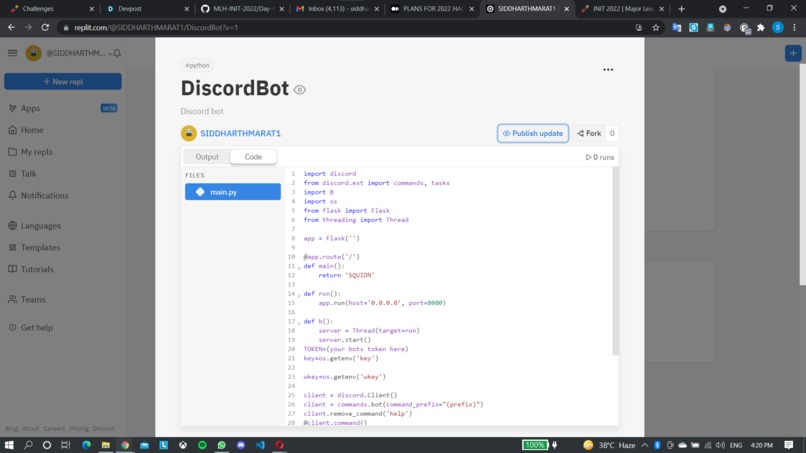Image resolution: width=806 pixels, height=453 pixels.
Task: Open the tab search dropdown in title bar
Action: click(x=722, y=9)
